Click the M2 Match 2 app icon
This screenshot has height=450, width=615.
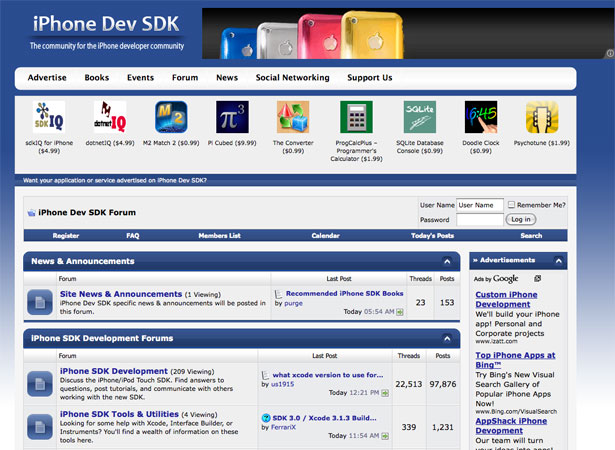[x=171, y=117]
